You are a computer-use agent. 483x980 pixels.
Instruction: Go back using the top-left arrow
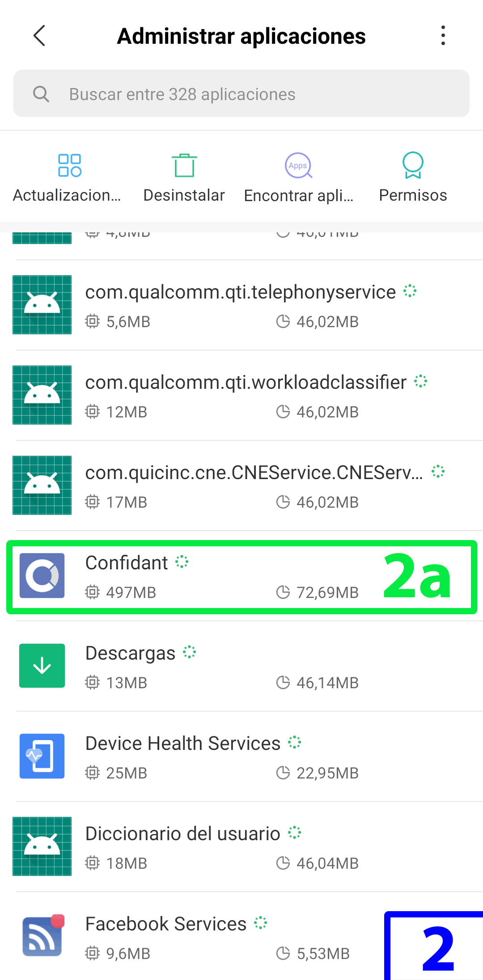pyautogui.click(x=39, y=36)
